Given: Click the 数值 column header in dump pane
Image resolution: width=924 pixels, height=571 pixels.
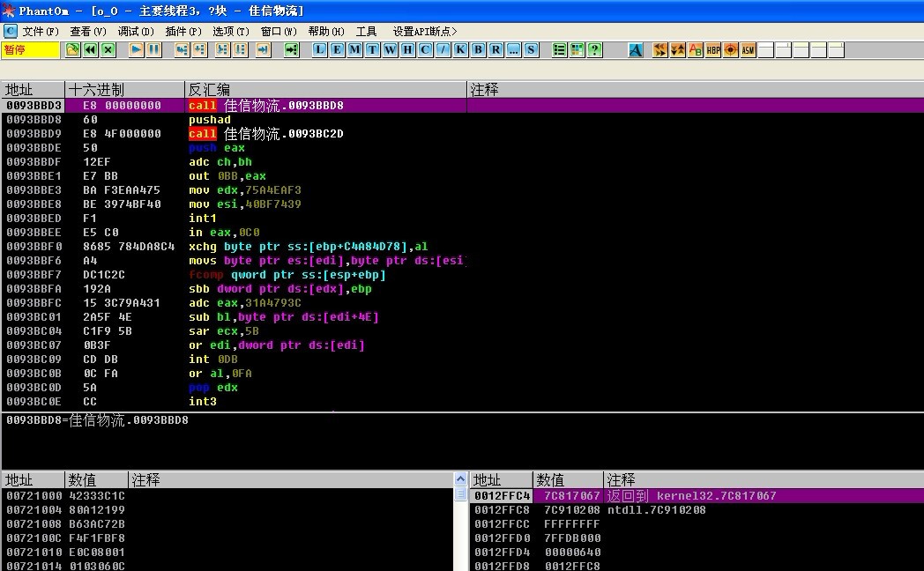Looking at the screenshot, I should [x=96, y=479].
